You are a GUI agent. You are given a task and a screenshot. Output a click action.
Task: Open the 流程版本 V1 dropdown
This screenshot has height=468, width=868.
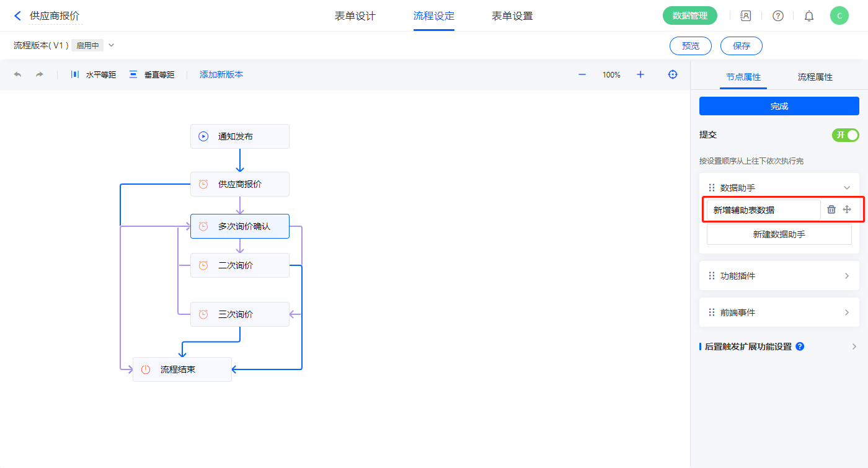click(112, 45)
